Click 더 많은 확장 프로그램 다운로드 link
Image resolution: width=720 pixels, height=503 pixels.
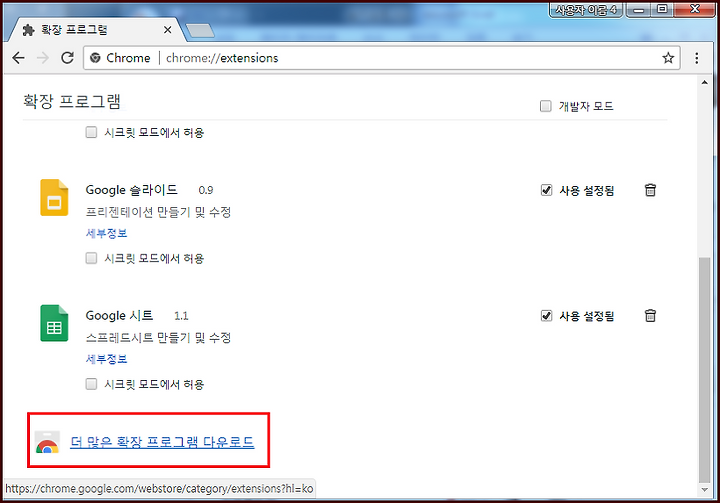point(162,442)
